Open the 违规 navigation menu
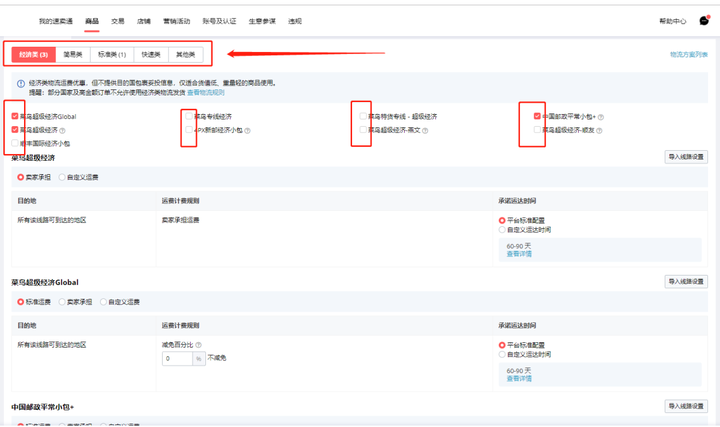The width and height of the screenshot is (720, 427). pyautogui.click(x=295, y=21)
